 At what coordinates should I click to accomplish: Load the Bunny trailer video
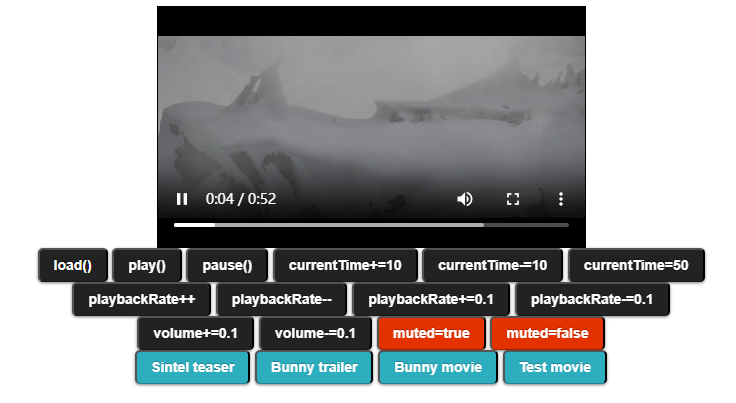coord(314,367)
